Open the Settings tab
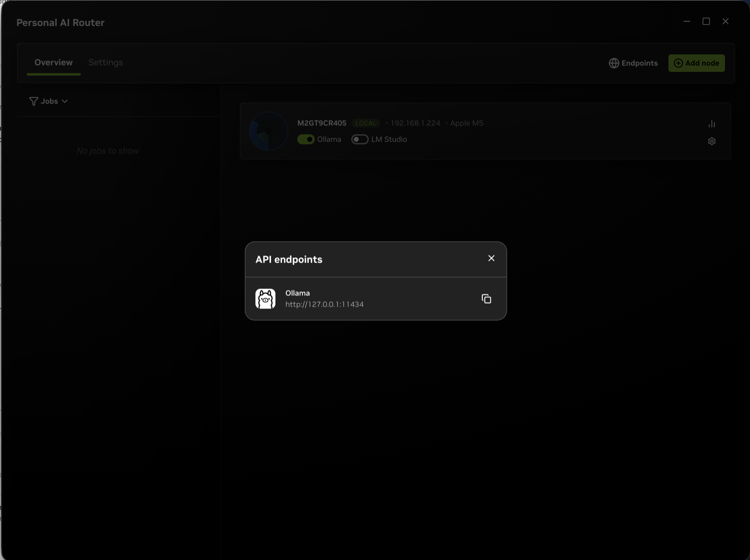750x560 pixels. pos(106,62)
